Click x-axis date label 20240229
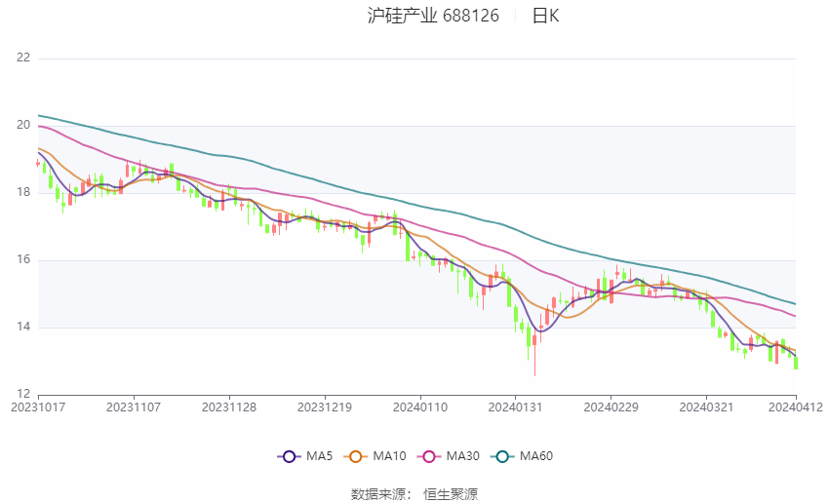Viewport: 829px width, 504px height. click(x=611, y=407)
